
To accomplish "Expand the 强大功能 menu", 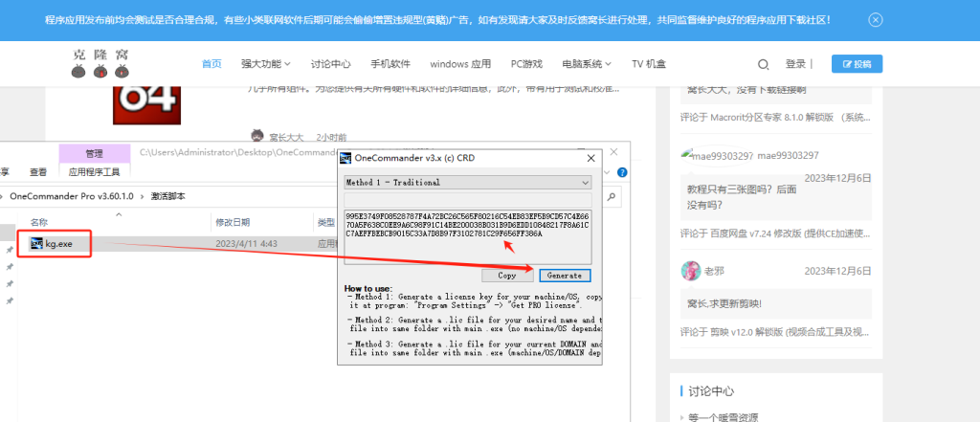I will pos(266,64).
